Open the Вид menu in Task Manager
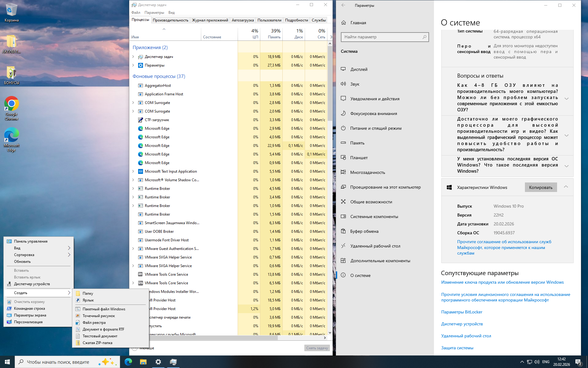Viewport: 588px width, 368px height. (x=171, y=13)
